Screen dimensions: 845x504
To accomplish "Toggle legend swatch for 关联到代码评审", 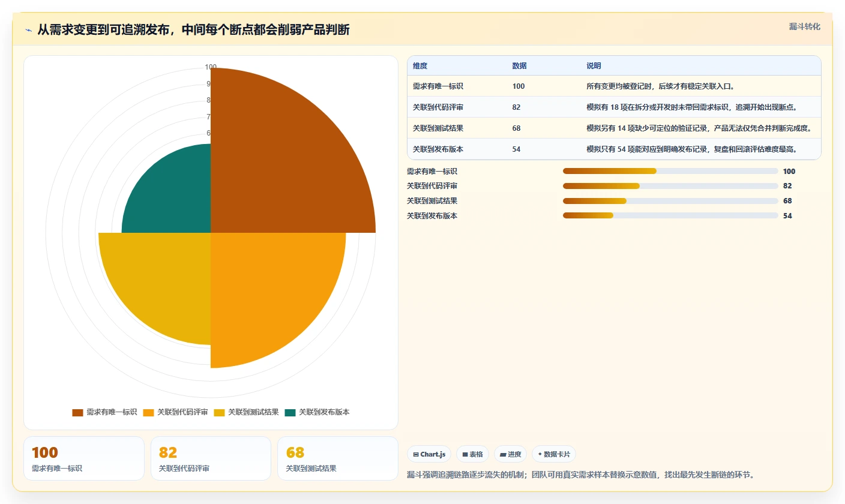I will tap(148, 412).
